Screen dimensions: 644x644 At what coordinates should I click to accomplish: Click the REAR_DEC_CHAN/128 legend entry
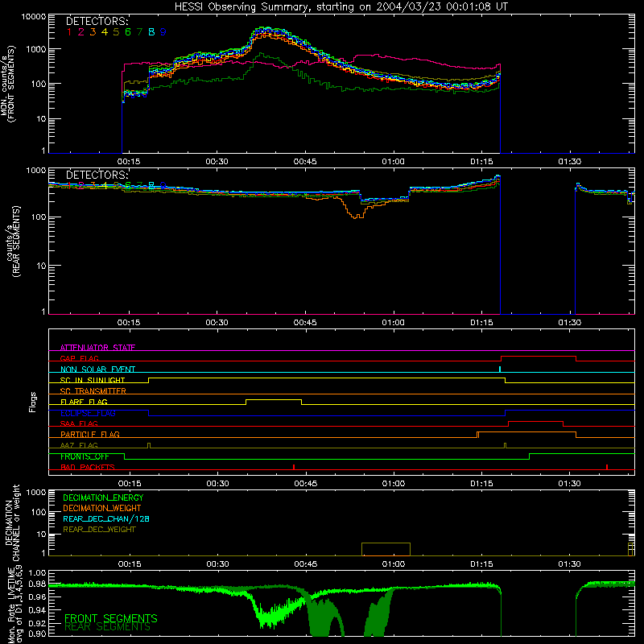[106, 518]
